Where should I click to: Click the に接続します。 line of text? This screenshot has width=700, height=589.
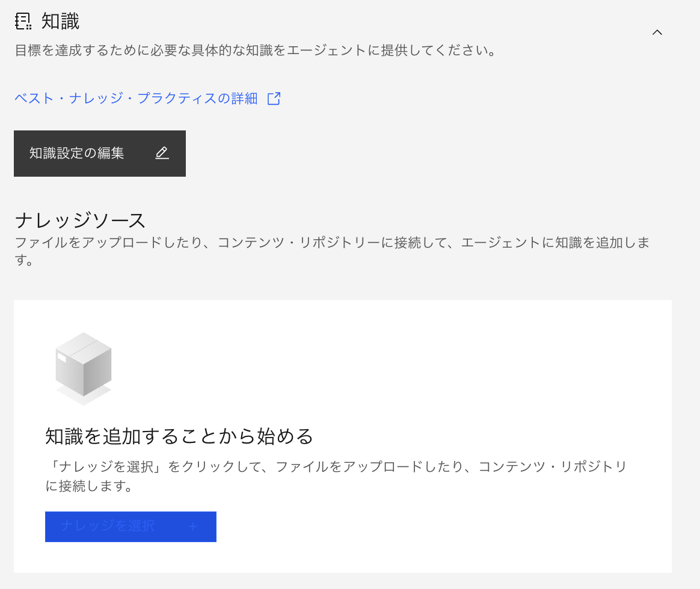point(89,486)
